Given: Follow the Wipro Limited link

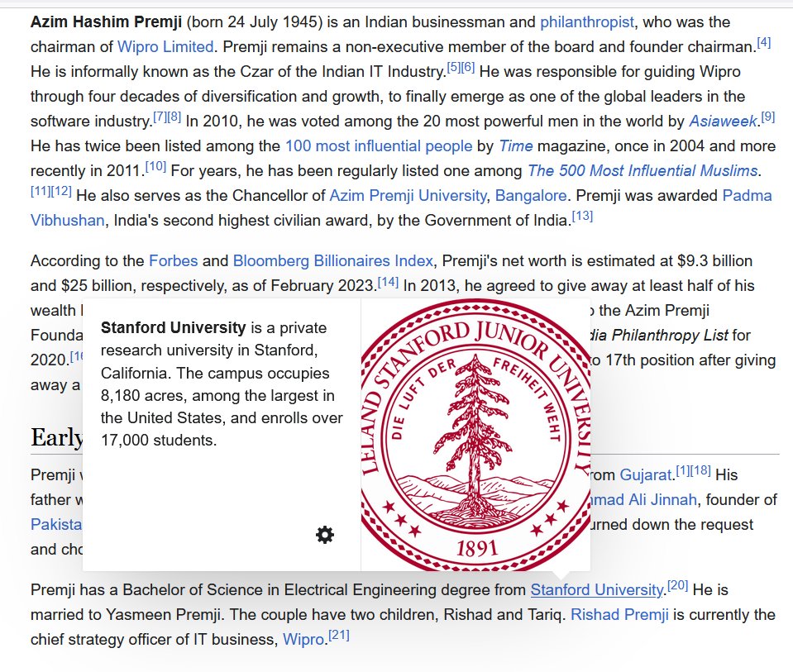Looking at the screenshot, I should click(x=165, y=47).
